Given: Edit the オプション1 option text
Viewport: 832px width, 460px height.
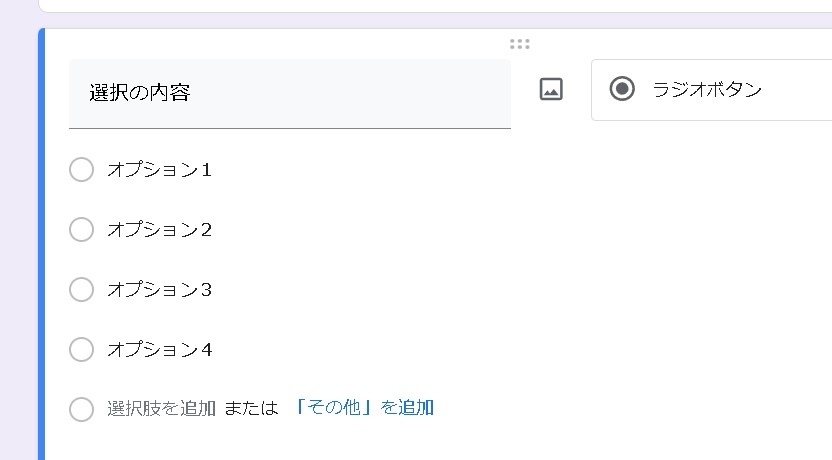Looking at the screenshot, I should [x=160, y=170].
